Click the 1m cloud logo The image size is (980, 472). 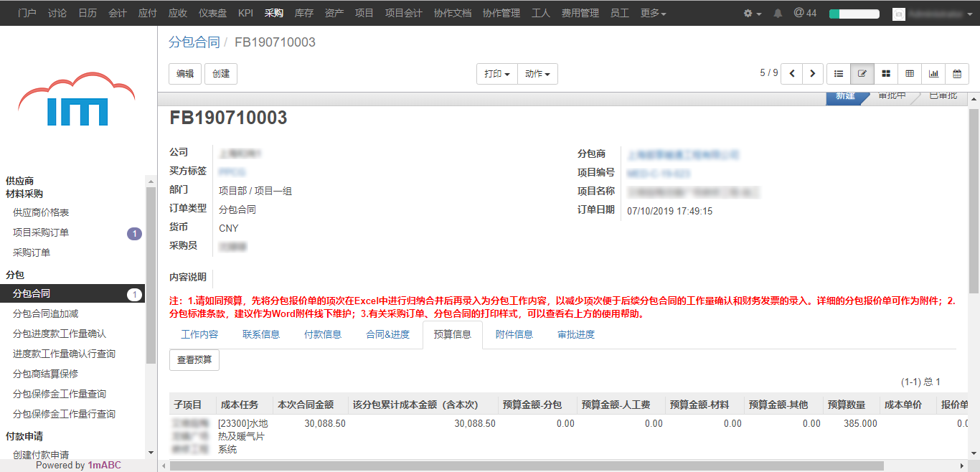pos(77,100)
